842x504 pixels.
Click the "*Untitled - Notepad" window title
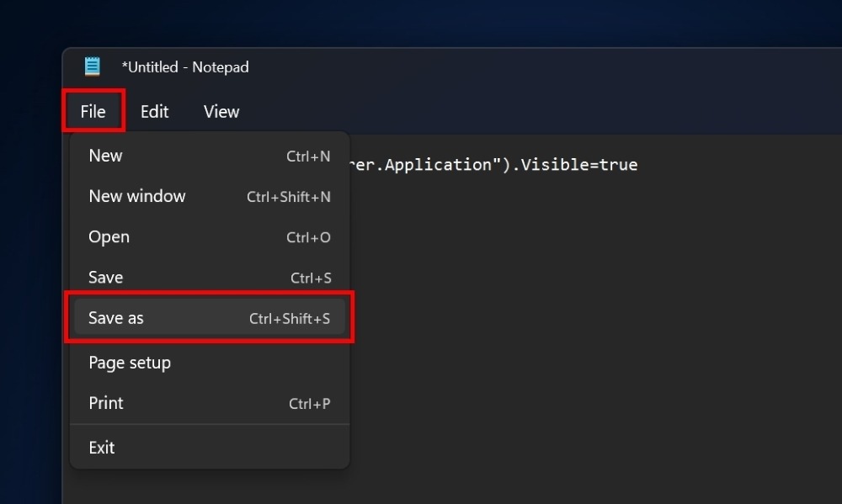click(x=185, y=67)
